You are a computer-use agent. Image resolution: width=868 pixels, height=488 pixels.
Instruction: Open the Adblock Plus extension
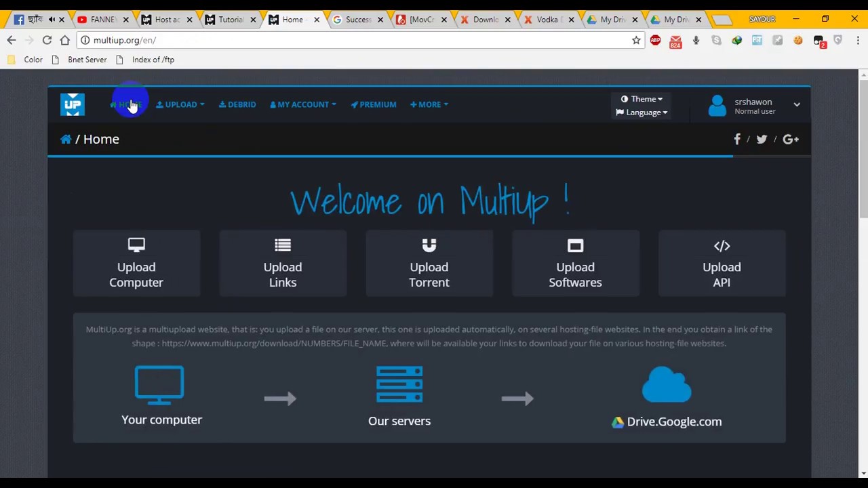(655, 41)
